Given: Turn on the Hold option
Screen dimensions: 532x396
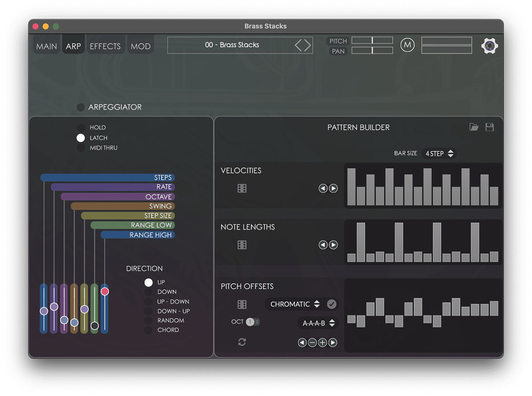Looking at the screenshot, I should coord(81,128).
